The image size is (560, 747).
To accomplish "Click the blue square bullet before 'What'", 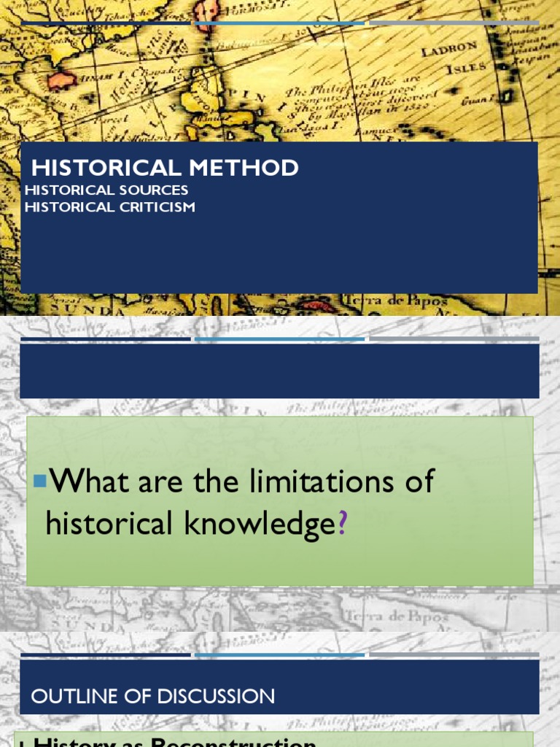I will [x=41, y=481].
